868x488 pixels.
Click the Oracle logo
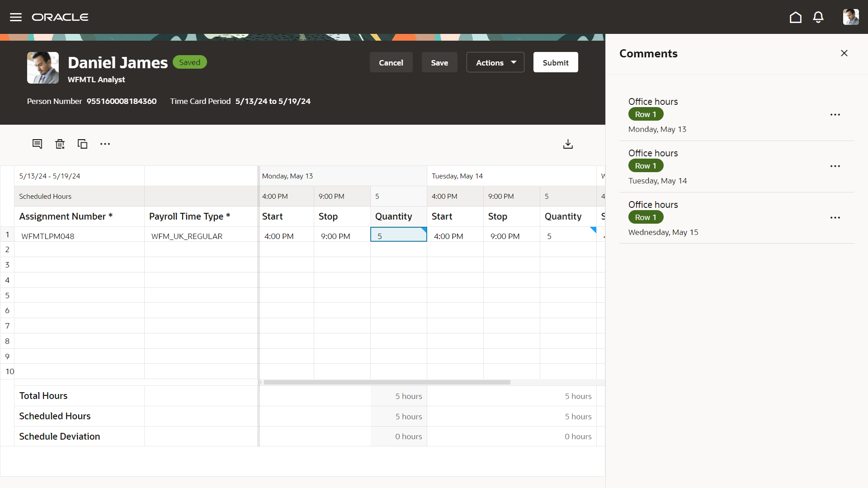coord(60,17)
